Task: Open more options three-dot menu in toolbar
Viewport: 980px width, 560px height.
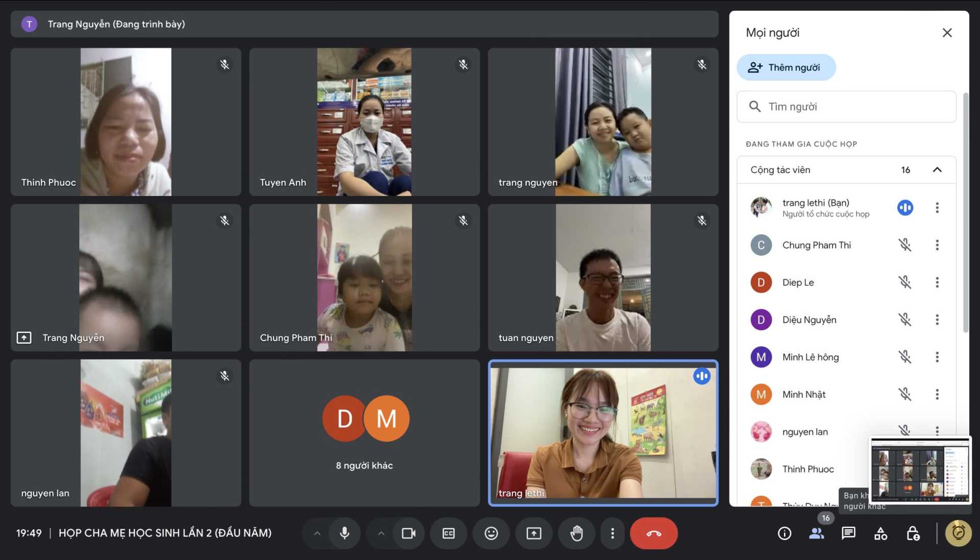Action: point(612,533)
